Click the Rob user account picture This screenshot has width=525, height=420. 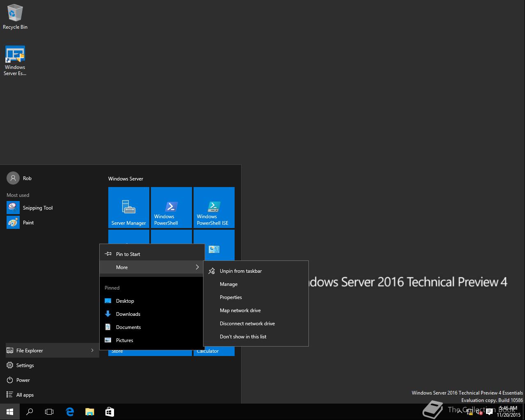pyautogui.click(x=13, y=178)
